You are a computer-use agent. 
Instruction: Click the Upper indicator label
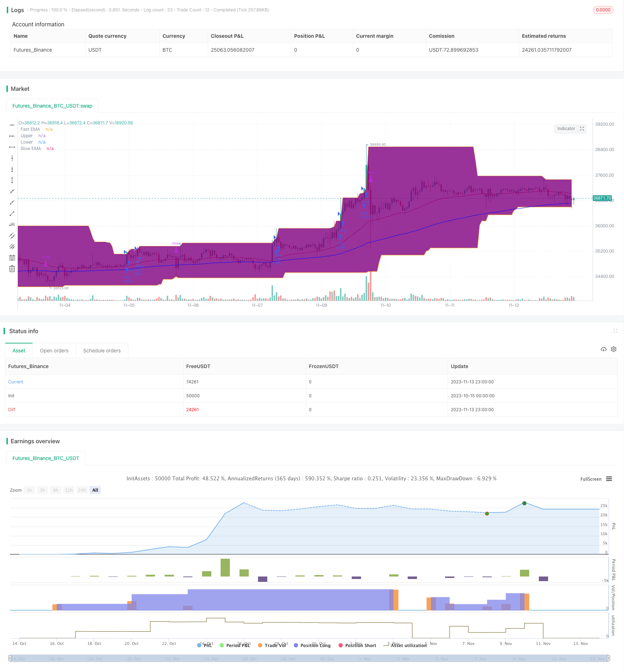click(x=27, y=136)
